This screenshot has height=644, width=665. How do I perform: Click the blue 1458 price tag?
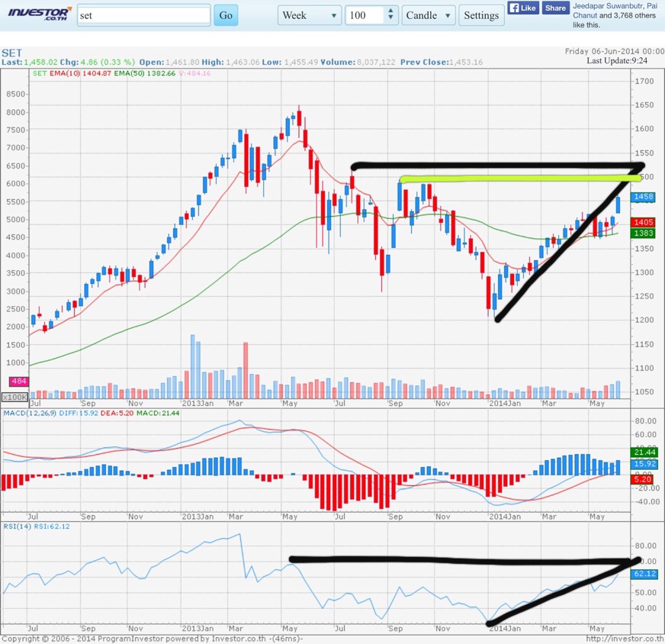coord(644,197)
